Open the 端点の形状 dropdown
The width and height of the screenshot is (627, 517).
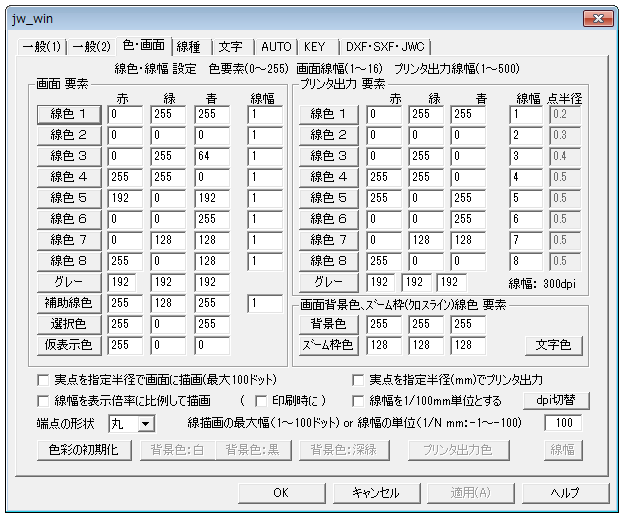(146, 423)
